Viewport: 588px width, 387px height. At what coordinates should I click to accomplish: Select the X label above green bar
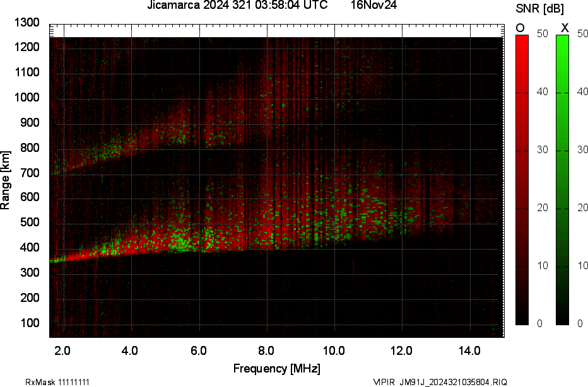565,28
